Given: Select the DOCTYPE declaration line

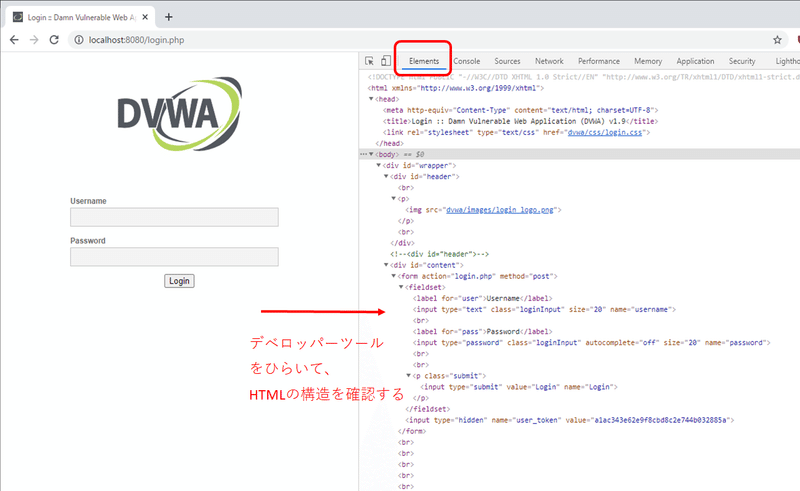Looking at the screenshot, I should tap(584, 77).
